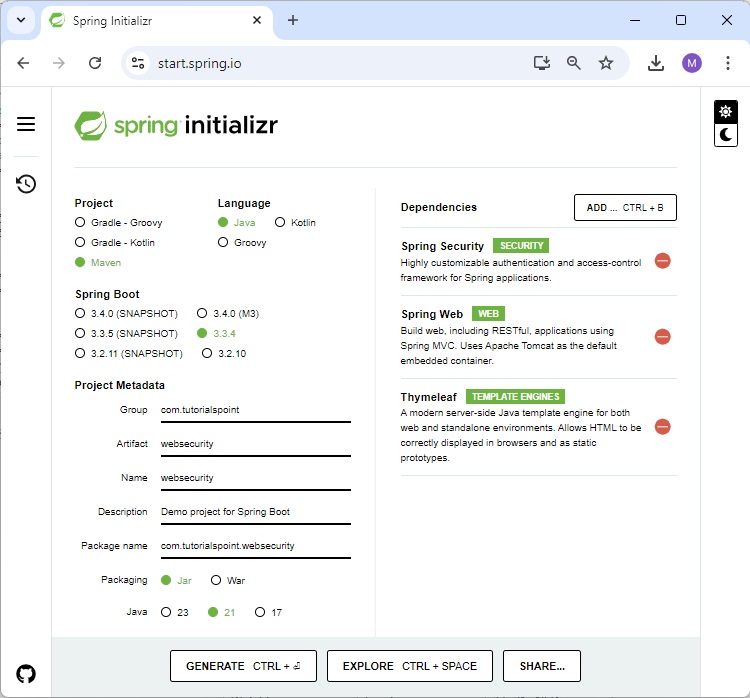Open the zoom magnifier icon
The width and height of the screenshot is (750, 698).
click(574, 63)
